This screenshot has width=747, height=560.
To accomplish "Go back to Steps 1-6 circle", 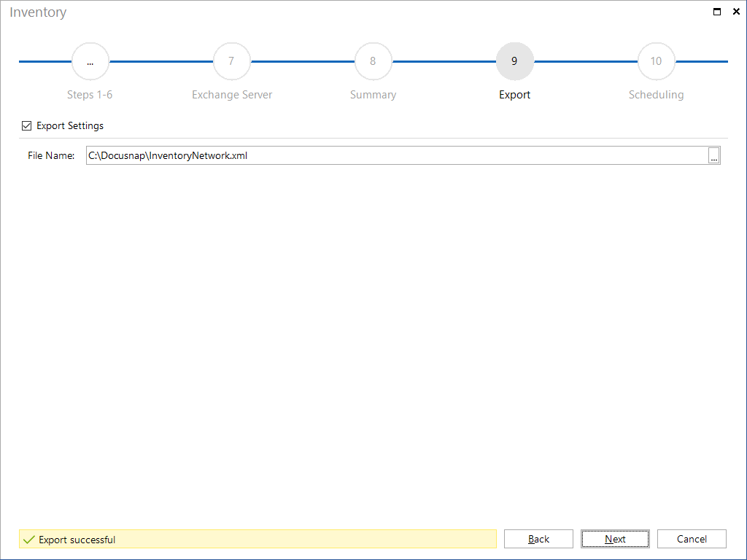I will click(90, 61).
